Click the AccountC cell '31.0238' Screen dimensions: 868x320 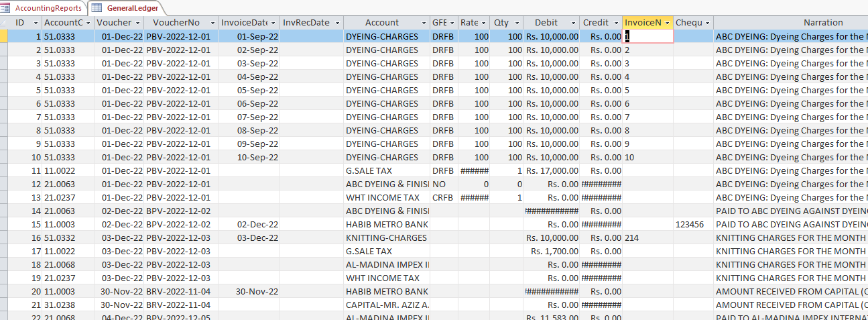coord(68,305)
